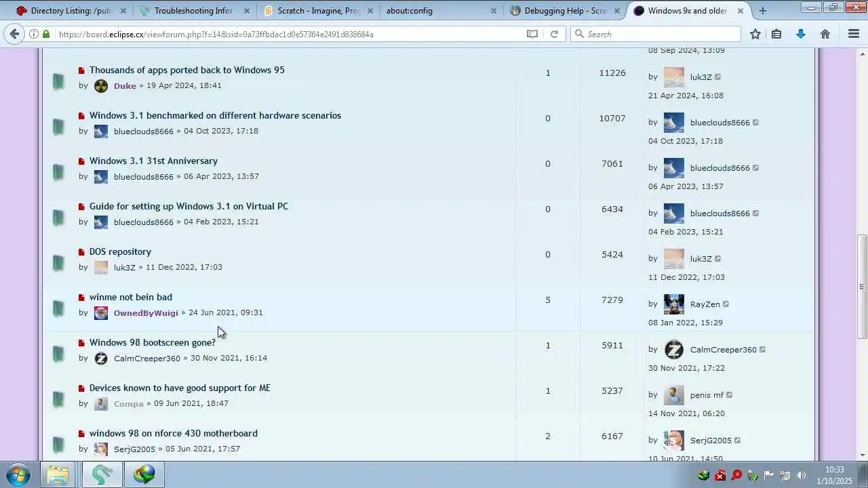Open the Action Center flag tray icon
868x488 pixels.
pos(768,475)
